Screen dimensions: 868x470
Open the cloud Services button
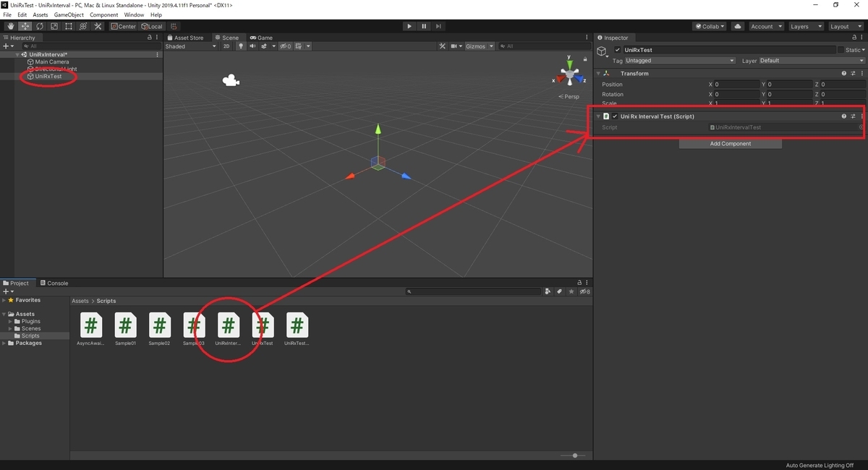point(738,26)
